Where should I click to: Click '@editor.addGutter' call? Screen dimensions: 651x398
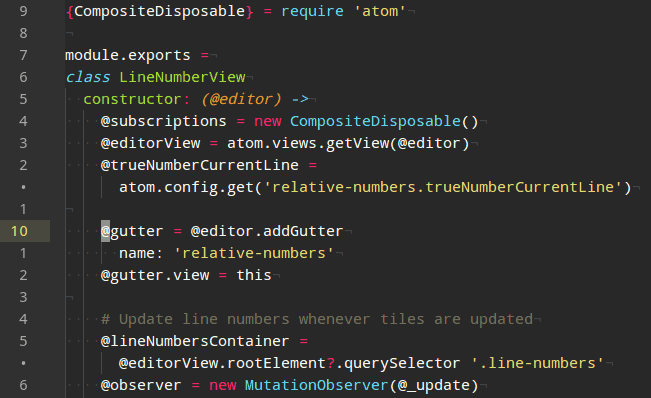(267, 231)
